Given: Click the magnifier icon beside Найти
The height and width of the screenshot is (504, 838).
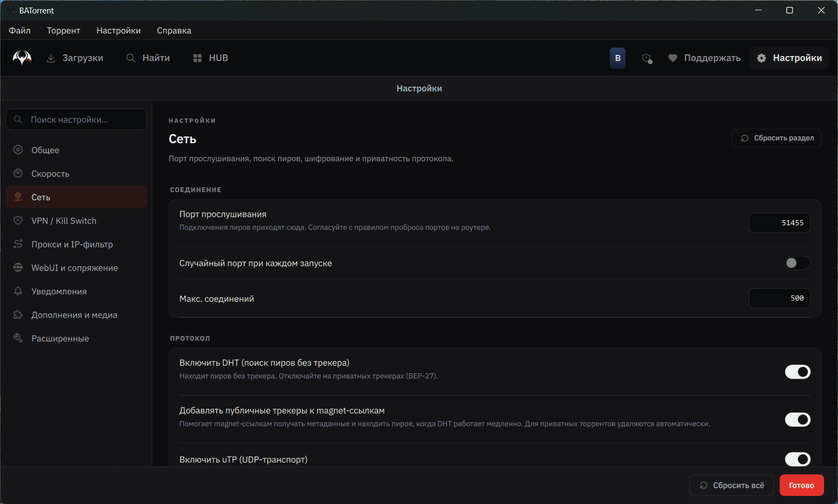Looking at the screenshot, I should click(x=131, y=58).
